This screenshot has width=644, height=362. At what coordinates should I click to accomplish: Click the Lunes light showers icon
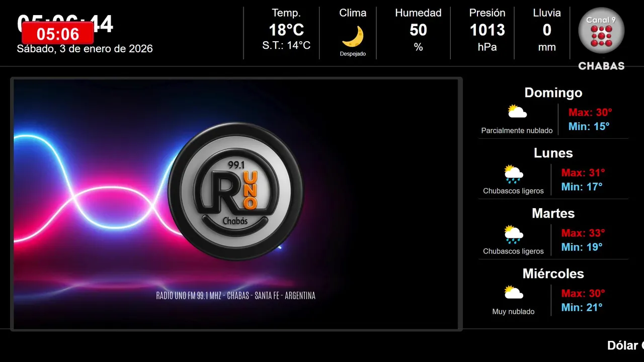513,173
